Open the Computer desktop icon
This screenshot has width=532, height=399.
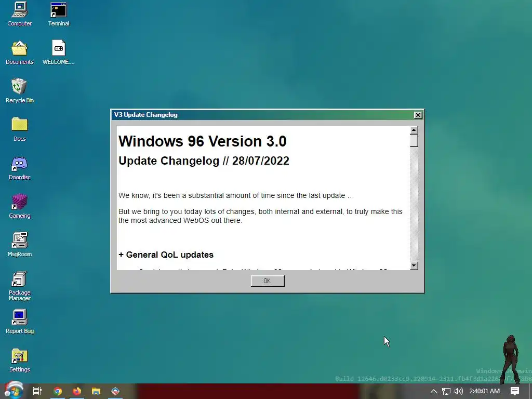point(19,14)
